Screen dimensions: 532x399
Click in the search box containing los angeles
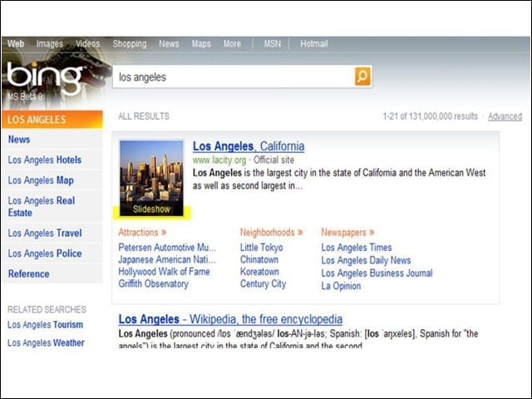click(234, 77)
